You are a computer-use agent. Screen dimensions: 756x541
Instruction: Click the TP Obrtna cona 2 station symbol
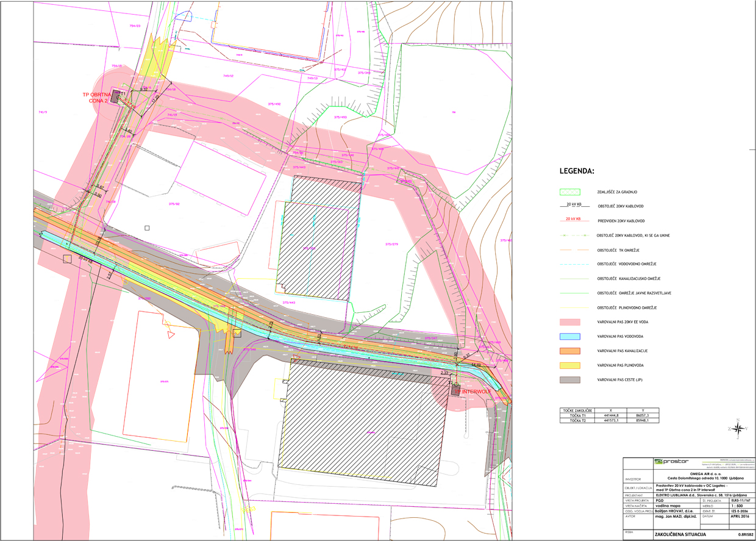(116, 95)
